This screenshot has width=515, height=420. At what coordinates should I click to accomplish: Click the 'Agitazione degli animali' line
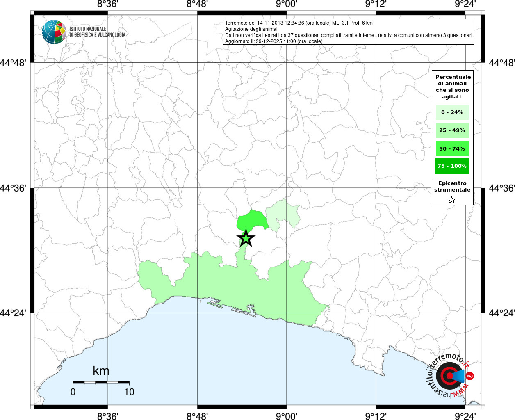[252, 29]
